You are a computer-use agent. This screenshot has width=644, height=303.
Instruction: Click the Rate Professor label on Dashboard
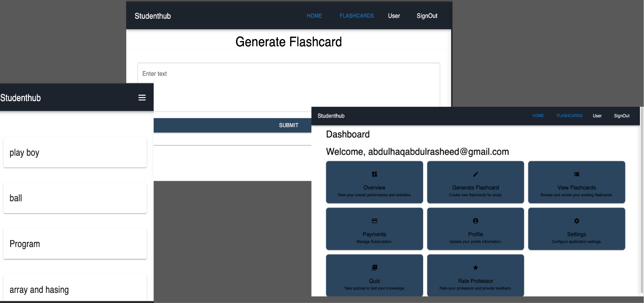click(475, 281)
